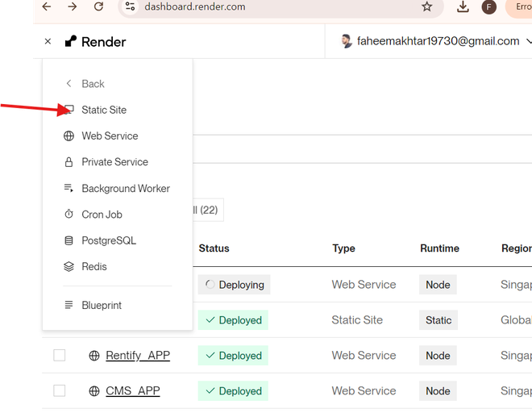Click the Blueprint list icon

pos(69,306)
